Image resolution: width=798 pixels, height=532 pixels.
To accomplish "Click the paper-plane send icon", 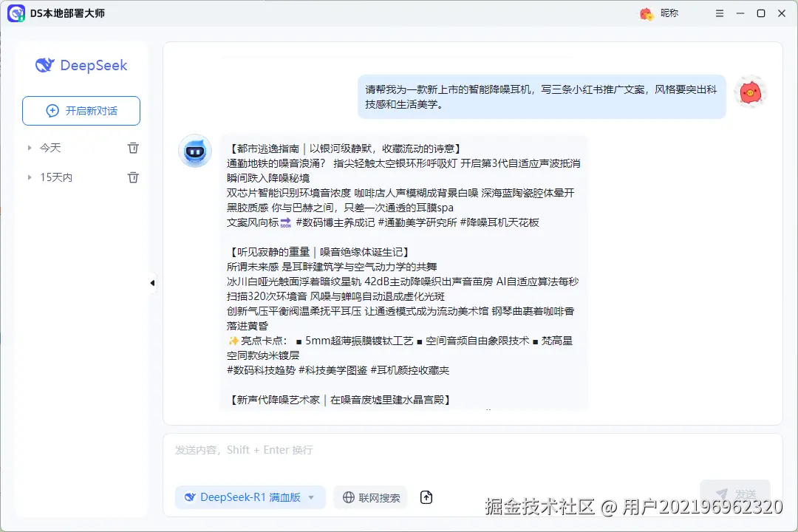I will coord(722,493).
